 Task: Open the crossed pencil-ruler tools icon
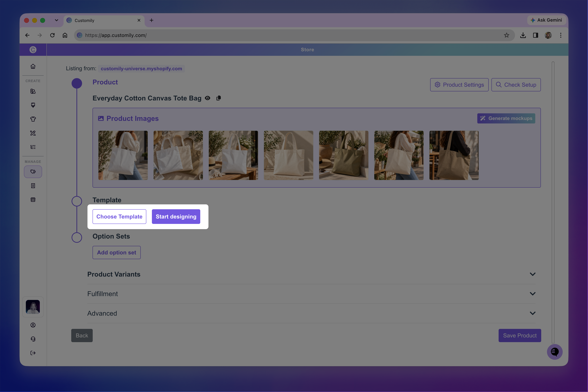click(33, 133)
